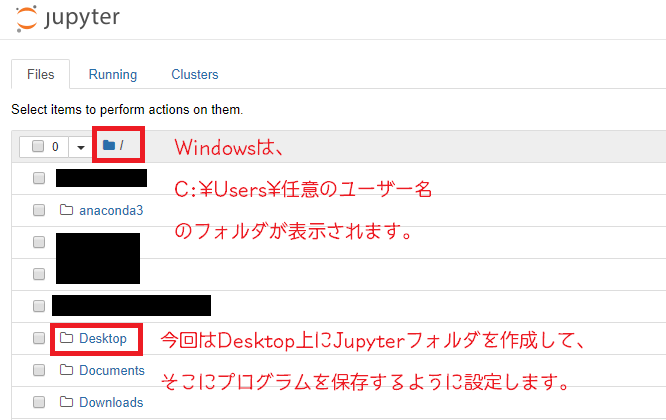The image size is (666, 420).
Task: Click the Desktop folder icon
Action: point(66,338)
